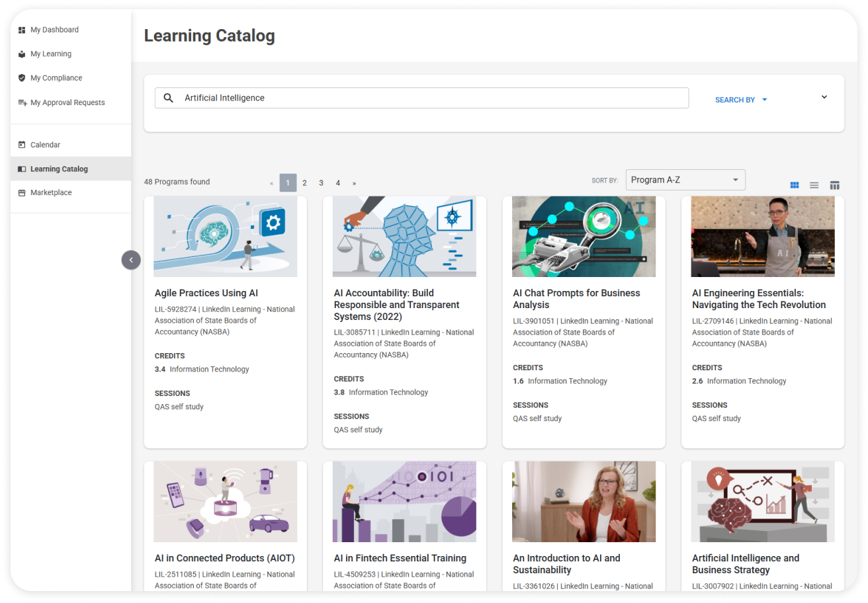Click the Marketplace storefront icon
This screenshot has height=603, width=868.
pos(22,193)
